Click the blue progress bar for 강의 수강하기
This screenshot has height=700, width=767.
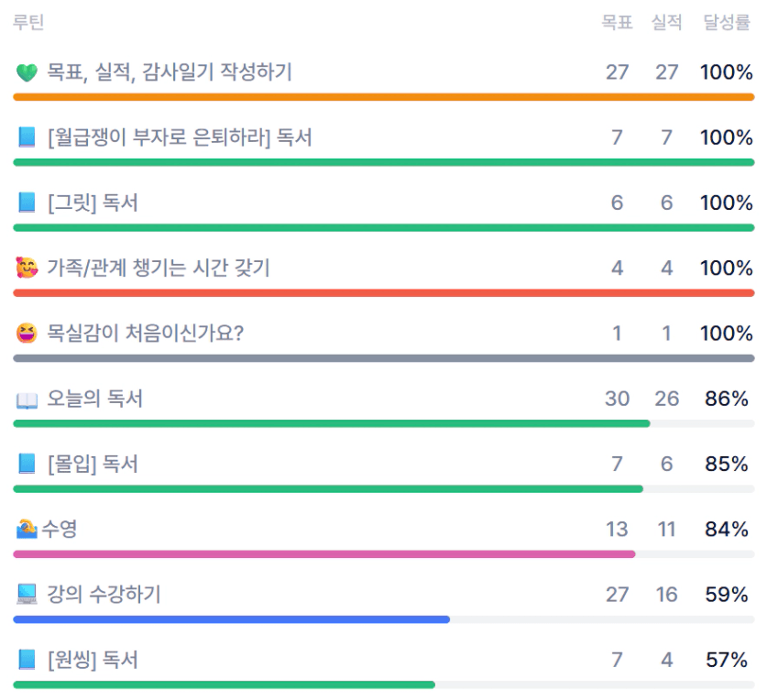(231, 619)
